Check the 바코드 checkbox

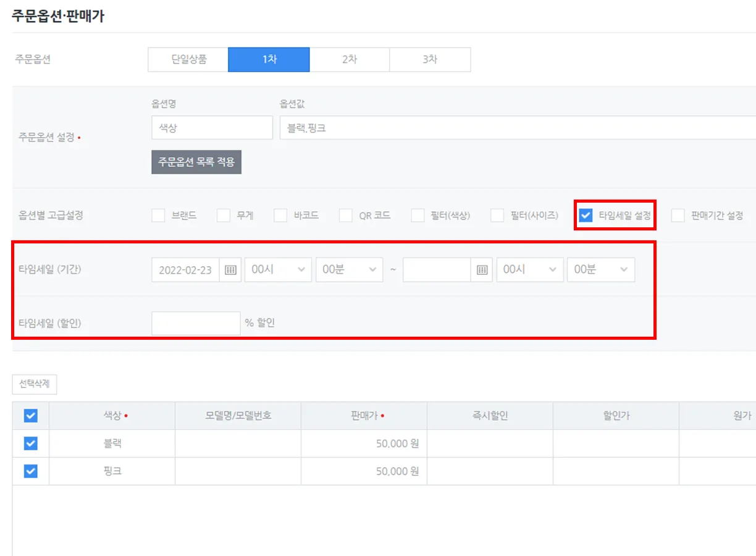coord(280,216)
